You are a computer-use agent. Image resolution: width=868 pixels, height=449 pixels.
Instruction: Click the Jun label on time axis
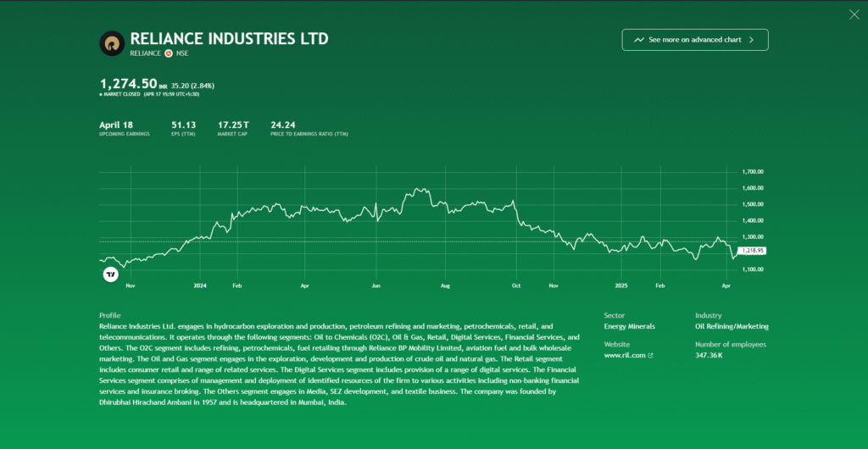[376, 285]
